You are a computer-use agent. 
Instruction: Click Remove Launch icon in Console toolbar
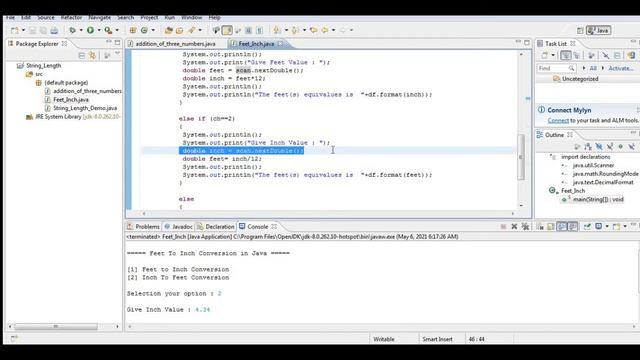click(514, 227)
